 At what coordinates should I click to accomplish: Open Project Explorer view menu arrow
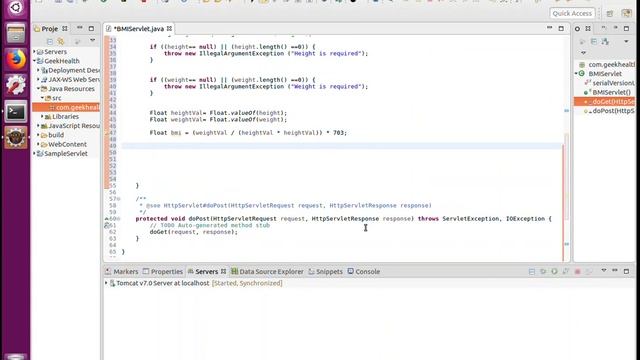(x=93, y=41)
